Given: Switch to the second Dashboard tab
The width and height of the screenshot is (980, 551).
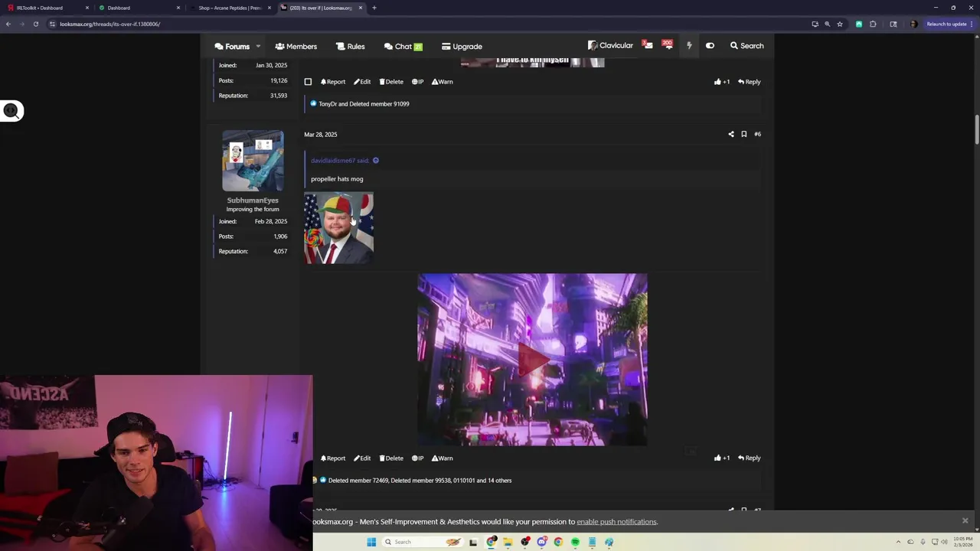Looking at the screenshot, I should (140, 8).
